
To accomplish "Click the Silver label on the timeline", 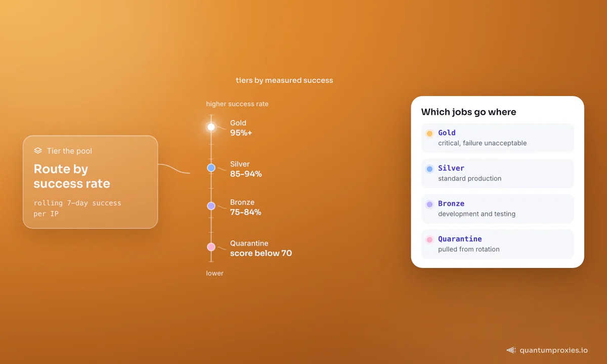I will click(x=240, y=164).
